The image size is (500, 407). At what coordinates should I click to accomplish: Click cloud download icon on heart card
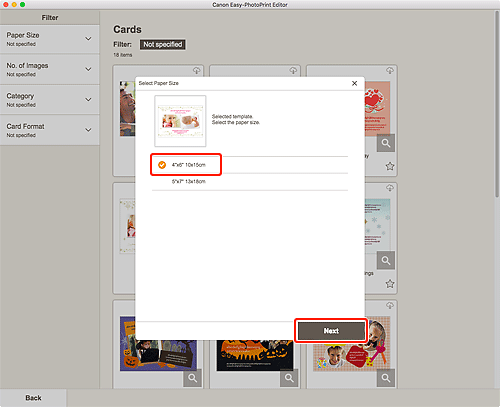pos(390,71)
